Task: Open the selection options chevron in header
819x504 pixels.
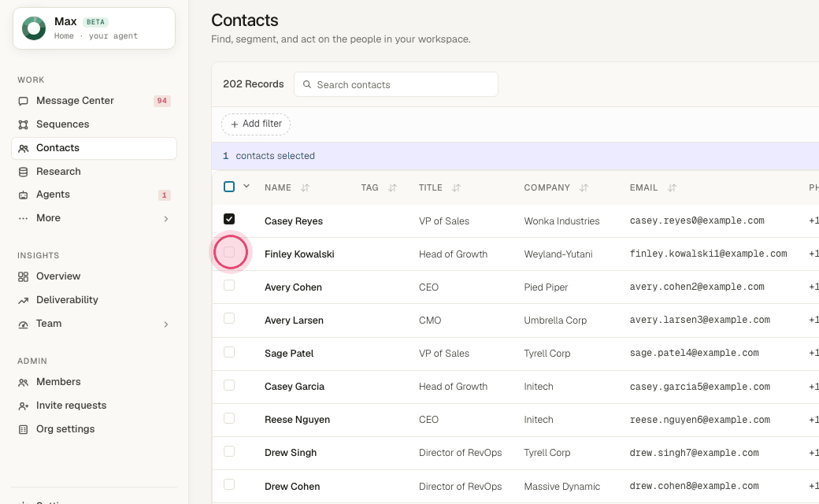Action: pyautogui.click(x=246, y=186)
